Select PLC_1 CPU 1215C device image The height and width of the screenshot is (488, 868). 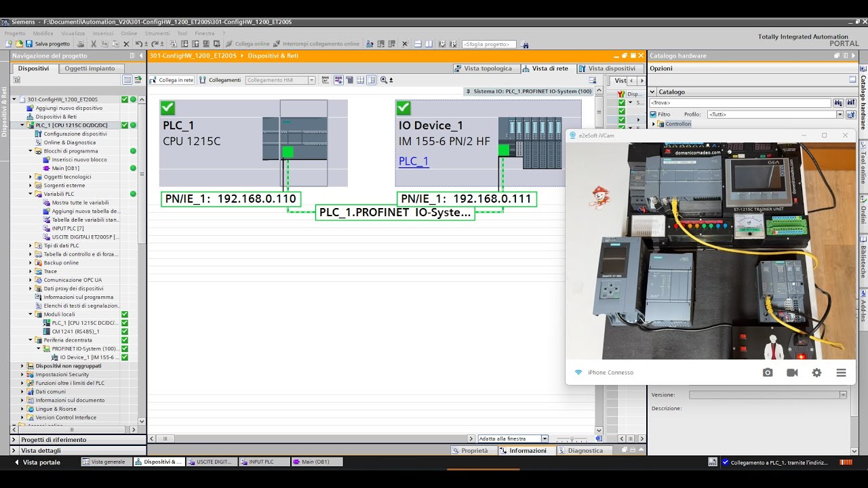(295, 139)
